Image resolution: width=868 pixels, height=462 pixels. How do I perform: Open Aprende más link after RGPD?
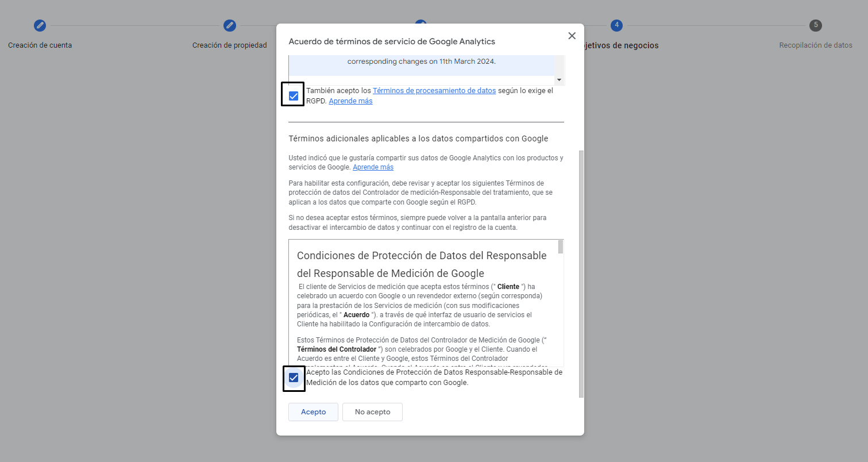pos(350,101)
